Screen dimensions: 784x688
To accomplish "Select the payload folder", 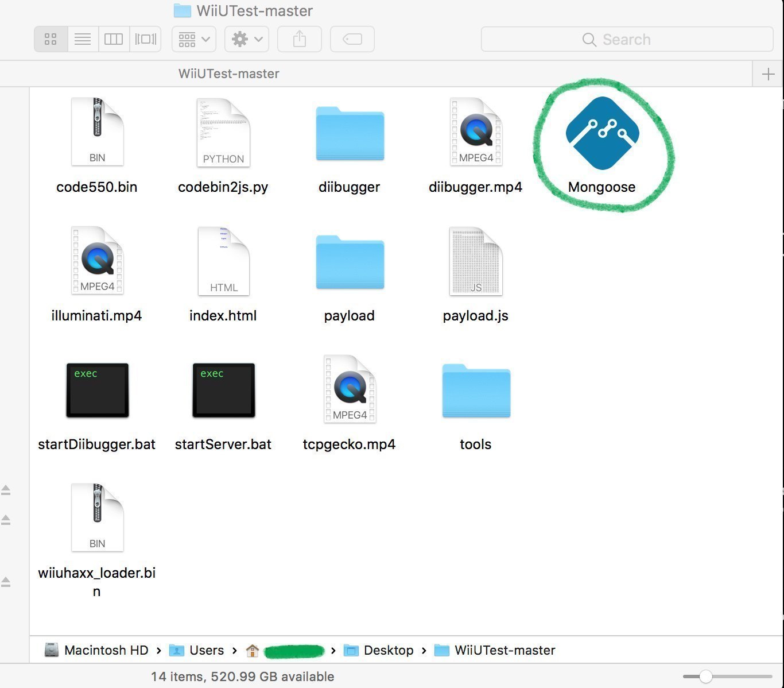I will 350,262.
